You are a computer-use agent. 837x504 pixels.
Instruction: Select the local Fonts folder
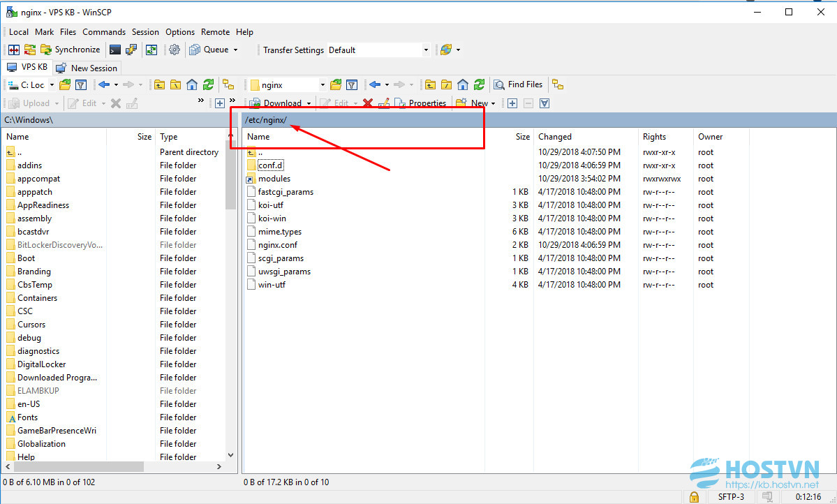click(x=28, y=417)
